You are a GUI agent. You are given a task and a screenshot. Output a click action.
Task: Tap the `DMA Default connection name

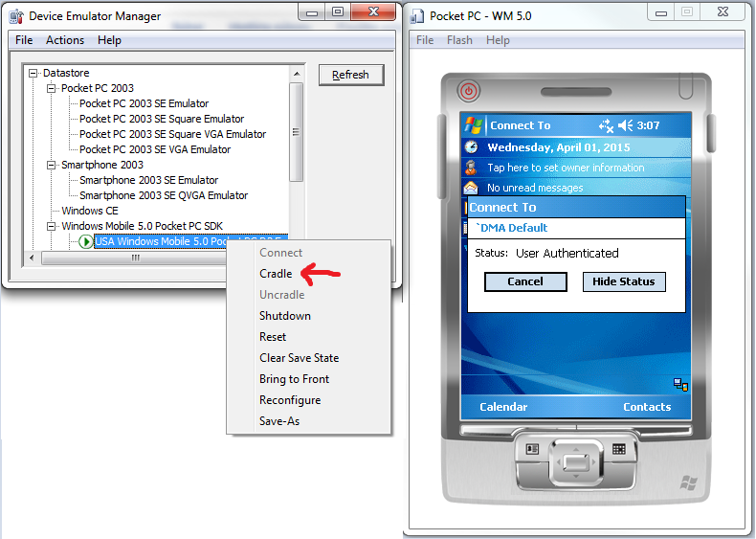(512, 228)
